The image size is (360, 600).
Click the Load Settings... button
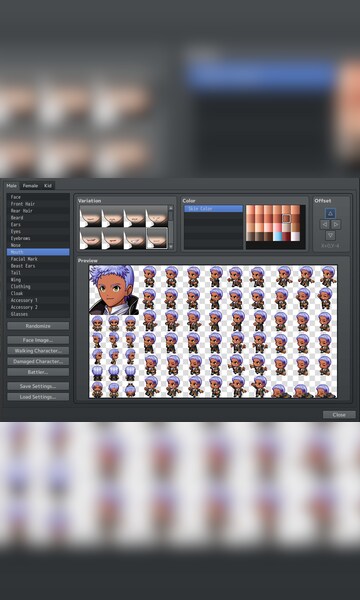click(x=38, y=397)
